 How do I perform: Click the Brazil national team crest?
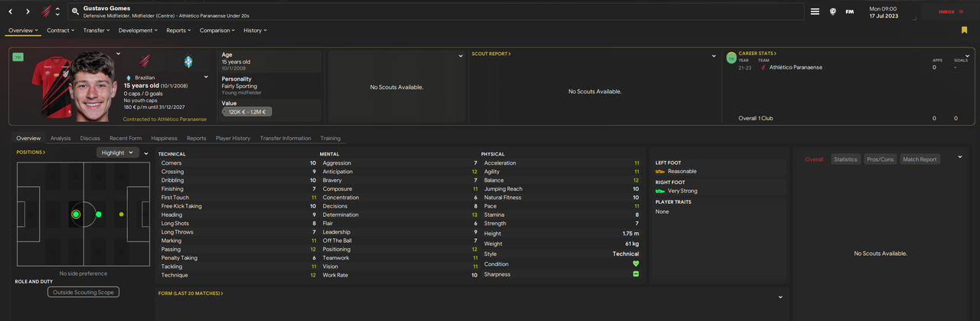pyautogui.click(x=188, y=61)
